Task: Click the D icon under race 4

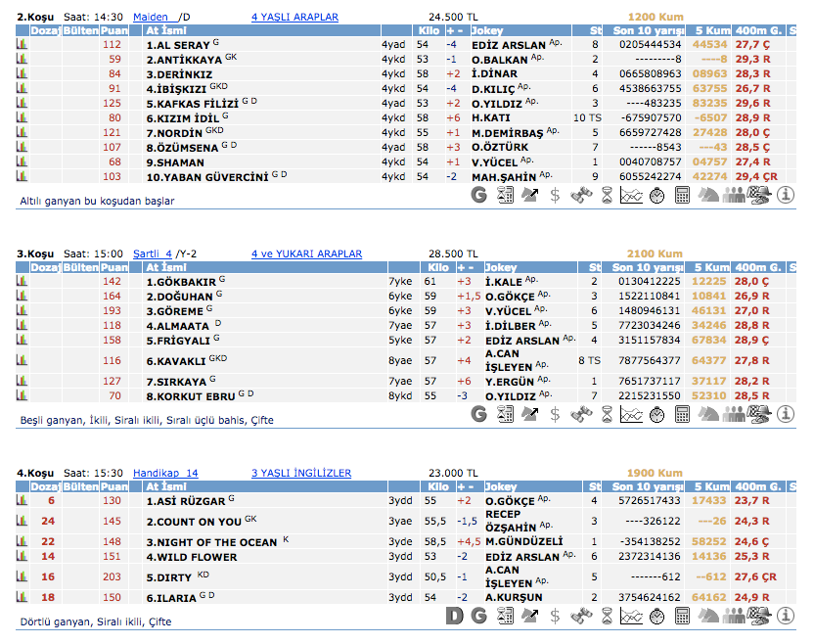Action: coord(454,616)
